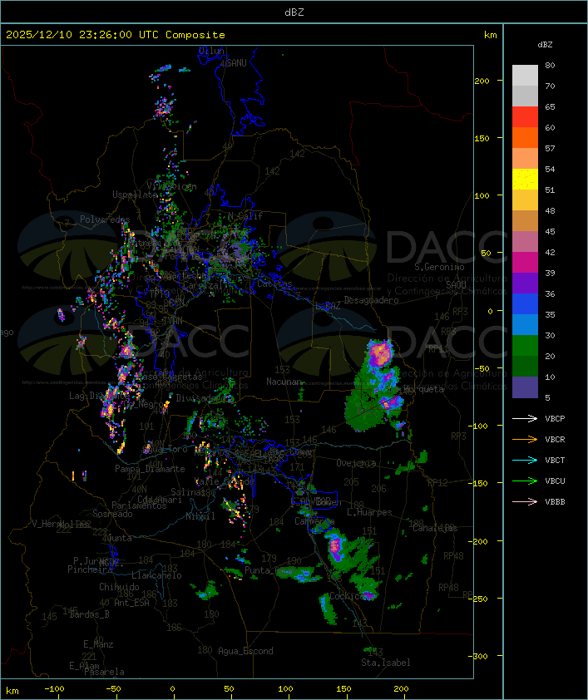Click the intense storm cell near Desaguadero's southeast
This screenshot has width=588, height=700.
380,353
